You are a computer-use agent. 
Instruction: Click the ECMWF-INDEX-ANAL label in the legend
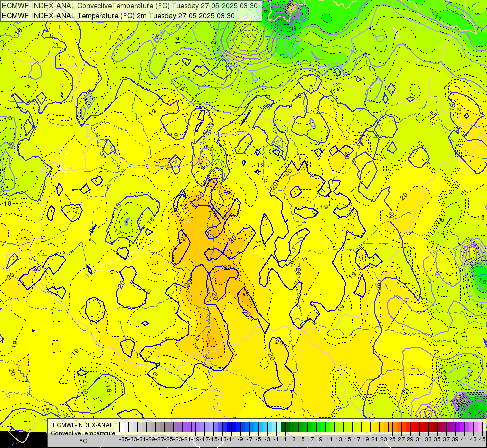point(83,425)
